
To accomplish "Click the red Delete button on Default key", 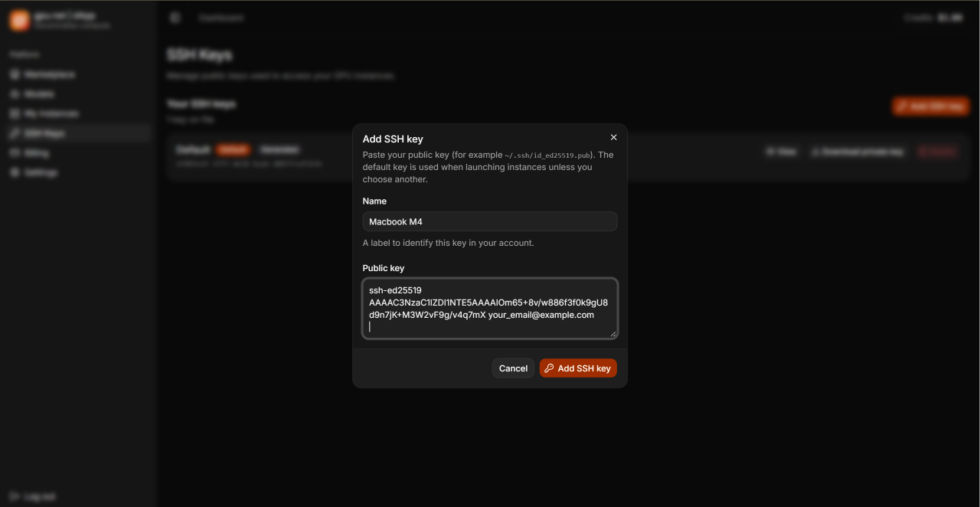I will click(938, 152).
